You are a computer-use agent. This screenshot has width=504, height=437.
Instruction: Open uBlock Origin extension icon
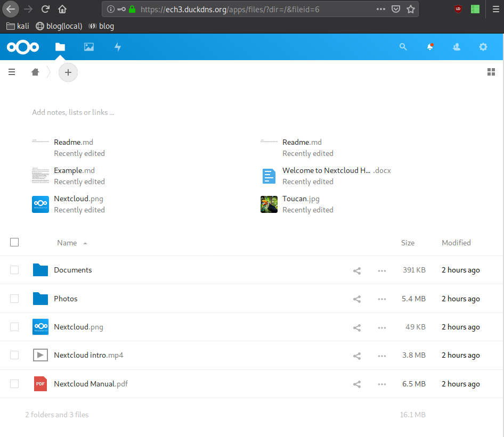[458, 9]
